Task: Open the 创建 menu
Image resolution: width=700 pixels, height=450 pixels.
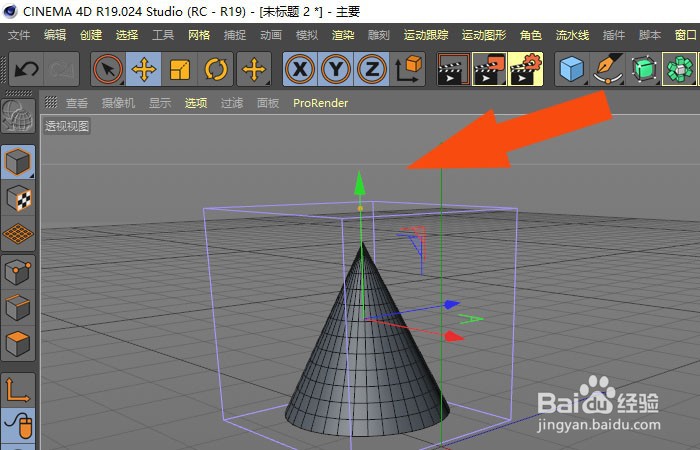Action: click(x=91, y=35)
